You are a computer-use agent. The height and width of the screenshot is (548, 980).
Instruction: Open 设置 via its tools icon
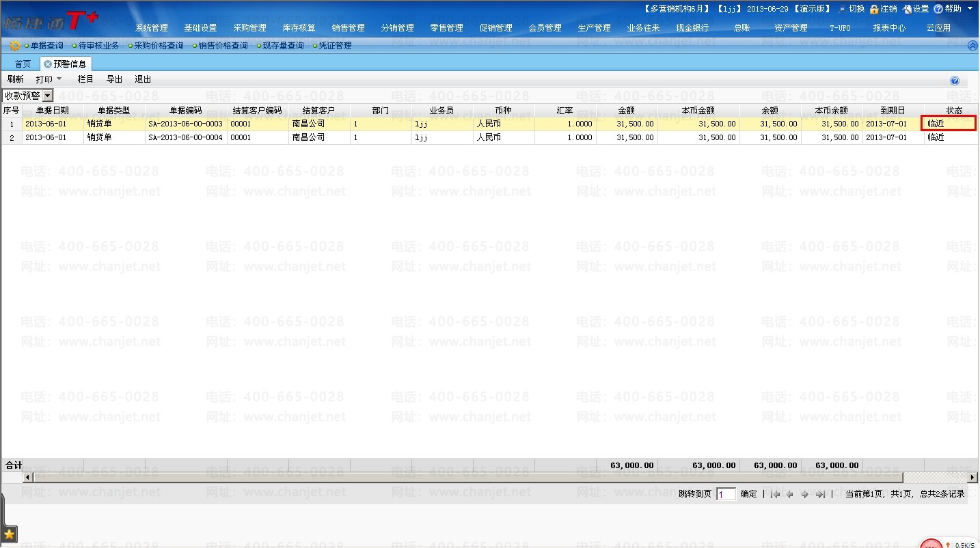coord(907,9)
